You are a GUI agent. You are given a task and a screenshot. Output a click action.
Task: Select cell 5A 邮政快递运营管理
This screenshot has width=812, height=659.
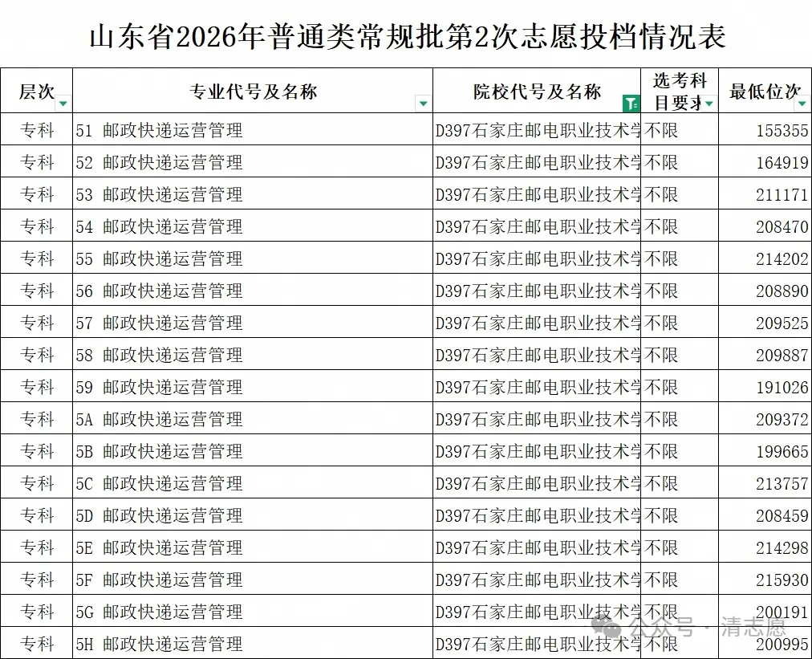(x=253, y=419)
